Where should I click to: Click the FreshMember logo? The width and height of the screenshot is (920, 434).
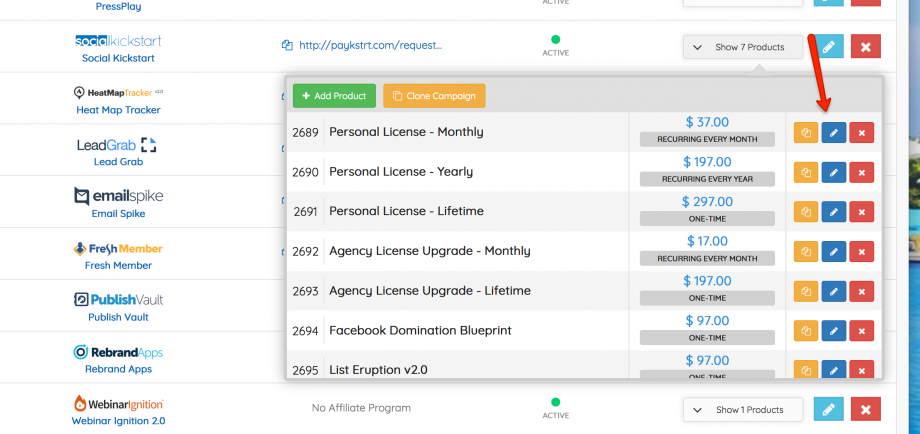click(119, 249)
